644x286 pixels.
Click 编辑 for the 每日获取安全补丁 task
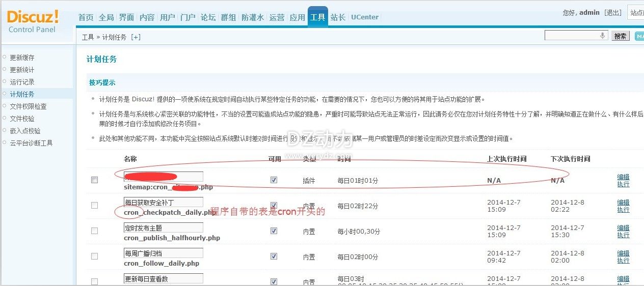click(623, 203)
